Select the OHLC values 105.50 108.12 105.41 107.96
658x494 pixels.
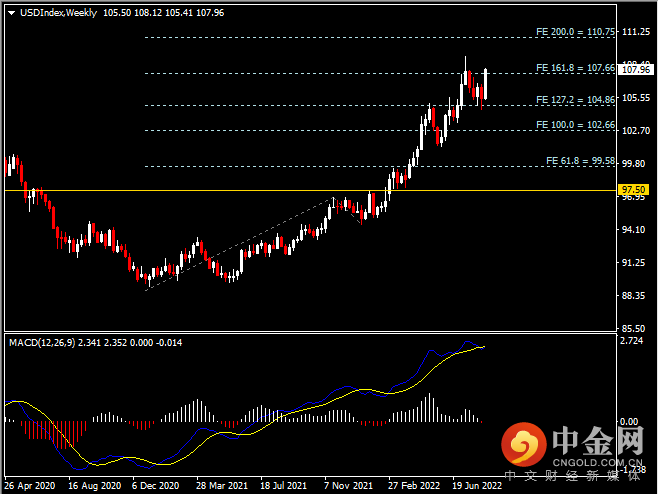(164, 13)
